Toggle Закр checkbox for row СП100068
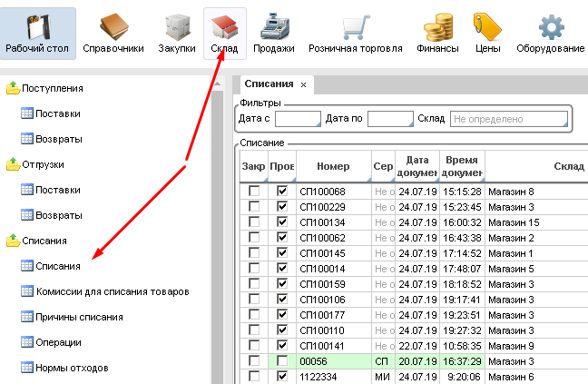This screenshot has height=384, width=588. (254, 192)
